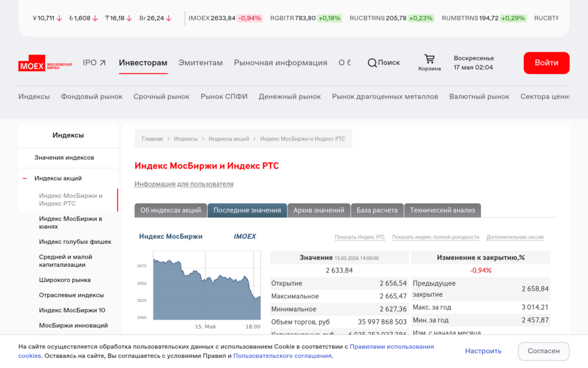Viewport: 588px width, 368px height.
Task: Open Рынок драгоценных металлов item
Action: (x=385, y=97)
